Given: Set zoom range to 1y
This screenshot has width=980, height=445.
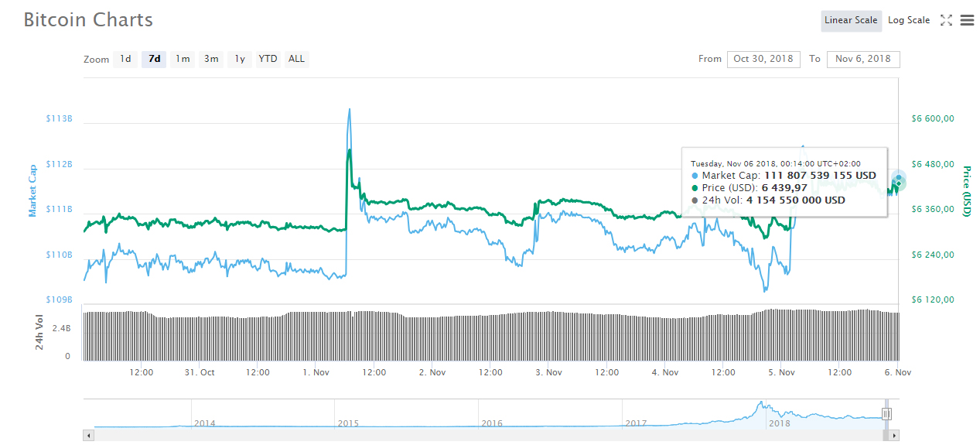Looking at the screenshot, I should 240,59.
